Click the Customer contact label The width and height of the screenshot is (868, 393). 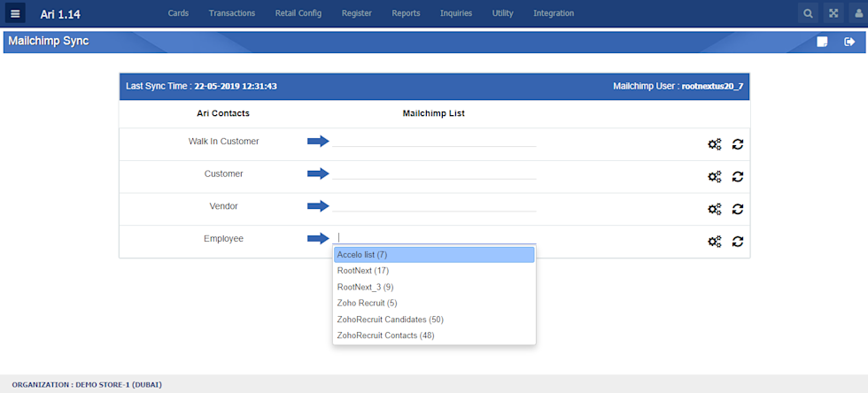(223, 173)
